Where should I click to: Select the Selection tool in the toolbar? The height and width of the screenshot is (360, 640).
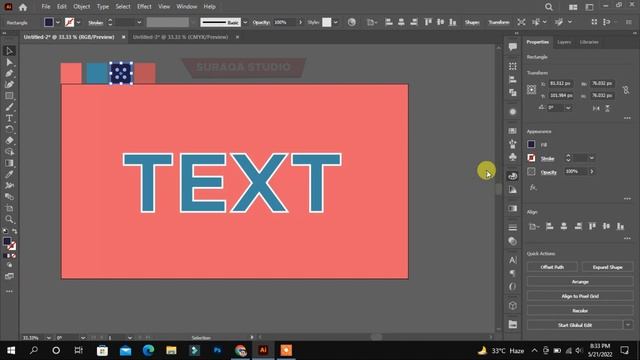[9, 51]
